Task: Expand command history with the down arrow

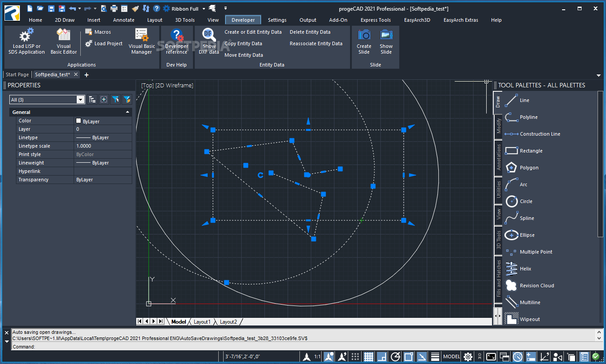Action: pos(7,341)
